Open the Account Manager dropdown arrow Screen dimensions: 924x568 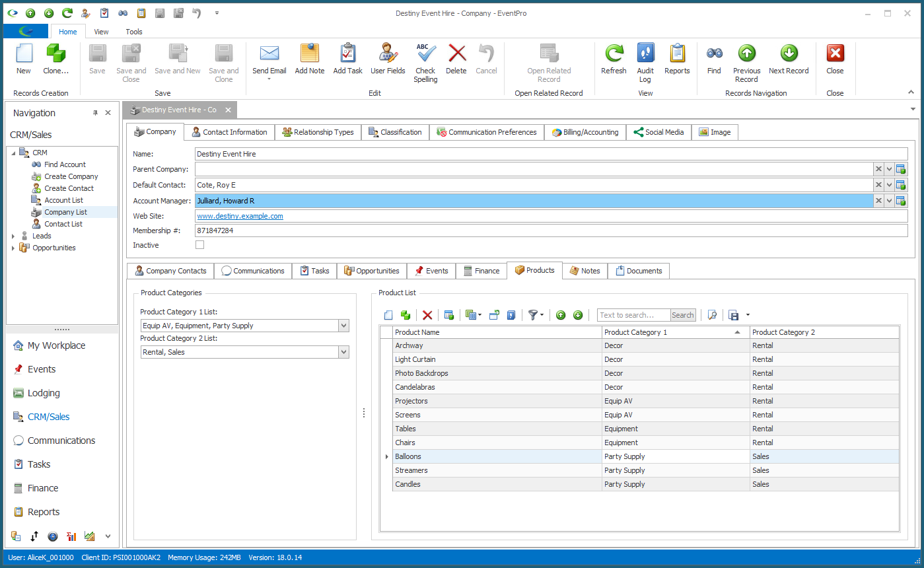pos(890,201)
